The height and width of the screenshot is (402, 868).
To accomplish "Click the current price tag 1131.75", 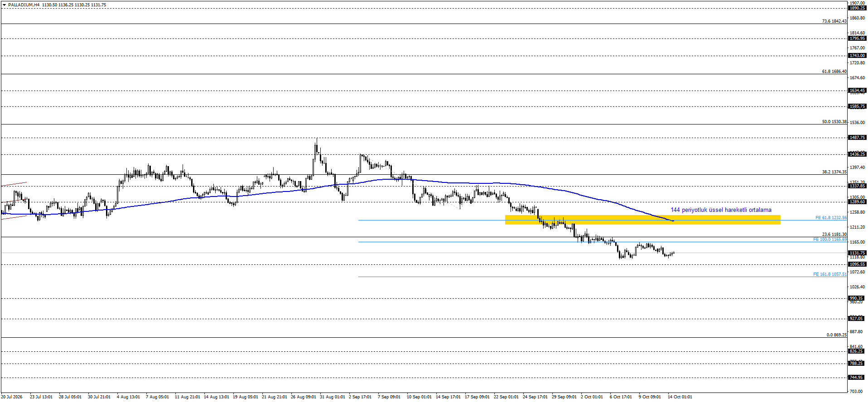I will coord(857,253).
